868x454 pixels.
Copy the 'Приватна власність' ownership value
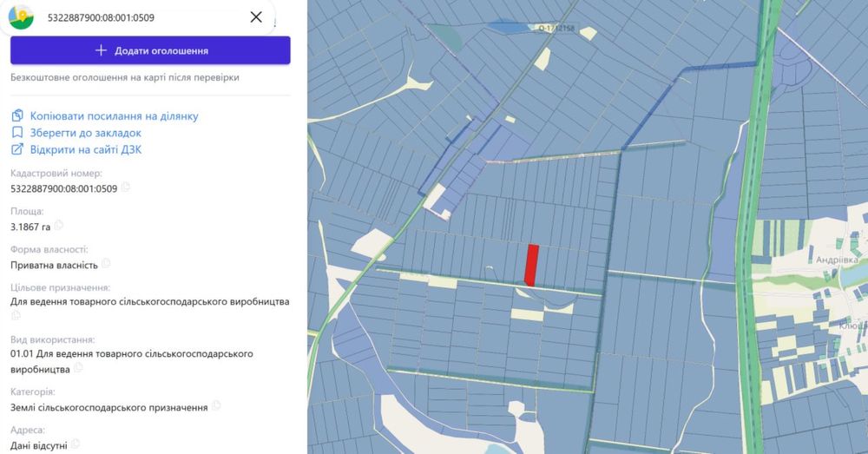pyautogui.click(x=106, y=264)
